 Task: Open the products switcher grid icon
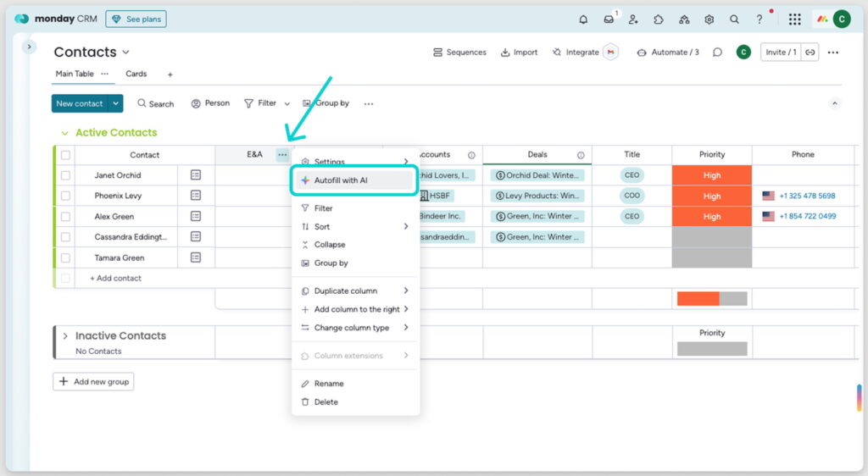[795, 19]
